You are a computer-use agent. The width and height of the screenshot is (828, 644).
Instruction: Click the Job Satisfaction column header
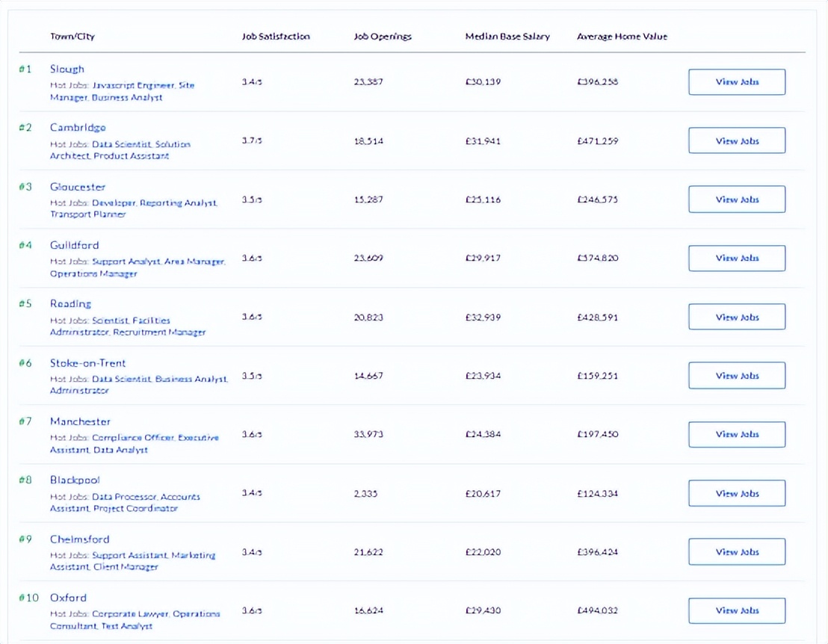[275, 37]
